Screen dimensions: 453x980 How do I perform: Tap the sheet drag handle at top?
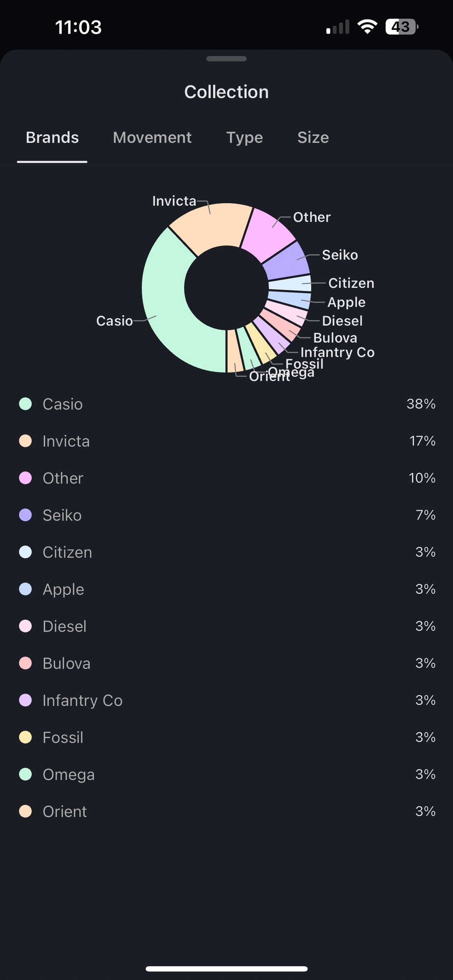point(226,59)
